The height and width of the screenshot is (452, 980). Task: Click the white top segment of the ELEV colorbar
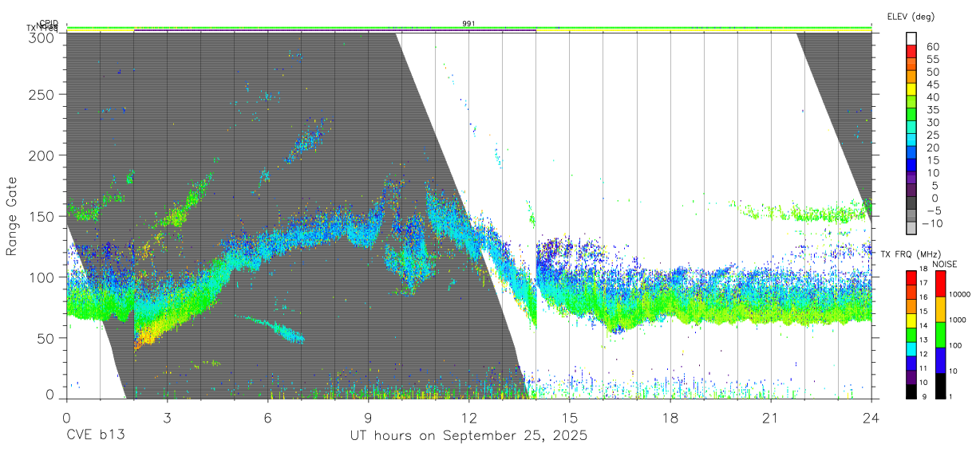pos(911,39)
